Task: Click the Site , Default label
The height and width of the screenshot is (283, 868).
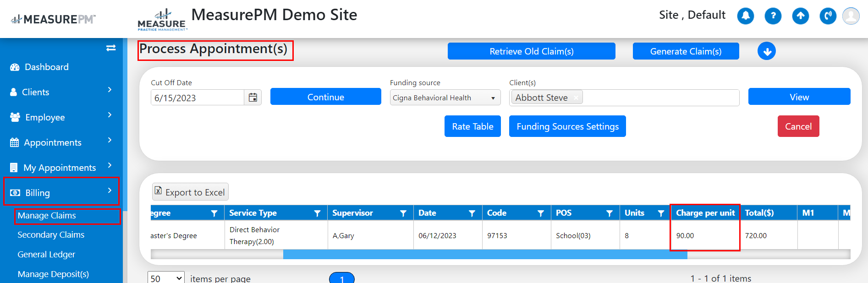Action: pyautogui.click(x=692, y=15)
